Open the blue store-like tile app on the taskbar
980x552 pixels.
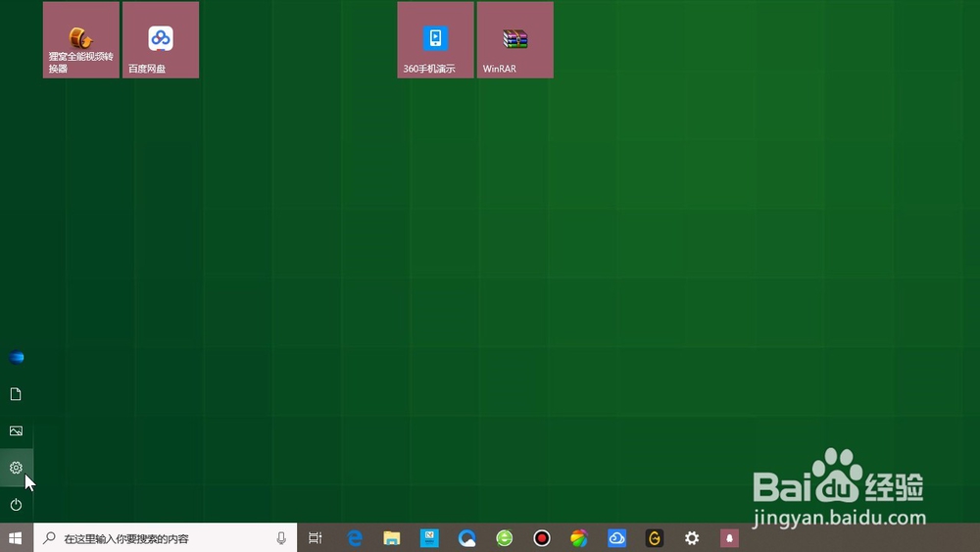(x=429, y=537)
